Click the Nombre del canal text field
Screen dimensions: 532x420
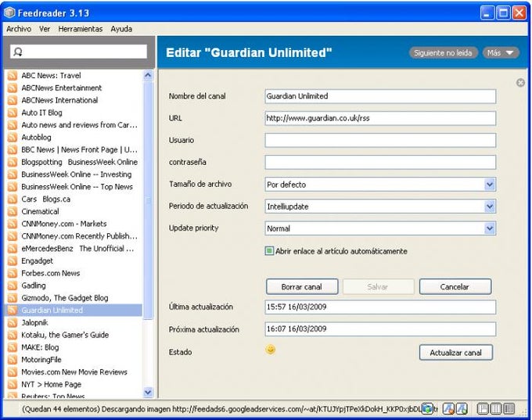click(x=380, y=96)
